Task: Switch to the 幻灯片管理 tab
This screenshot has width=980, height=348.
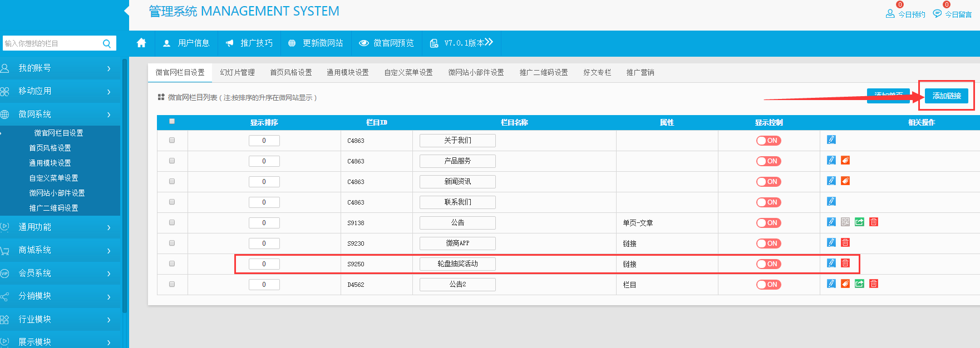Action: click(x=237, y=72)
